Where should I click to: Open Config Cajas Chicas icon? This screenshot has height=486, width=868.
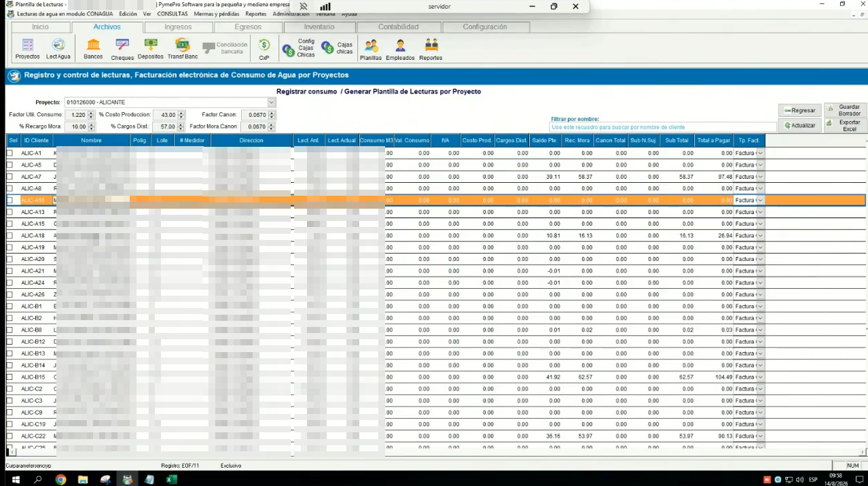tap(299, 48)
